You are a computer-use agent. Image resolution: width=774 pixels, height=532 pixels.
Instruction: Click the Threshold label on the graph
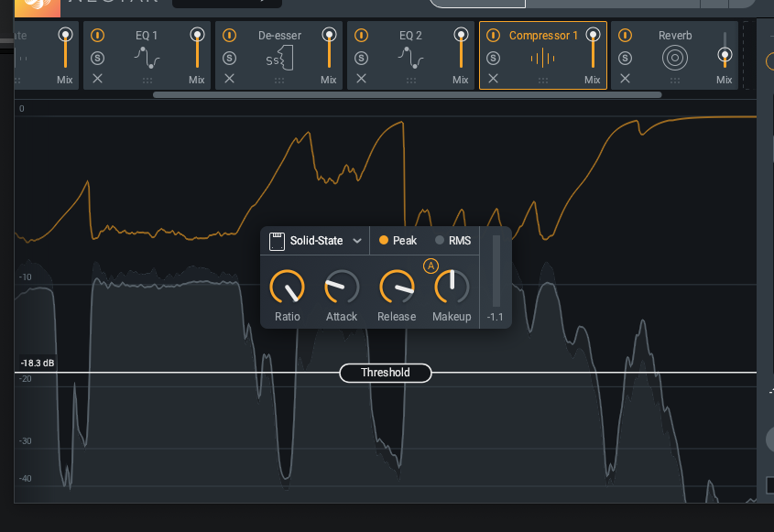click(385, 373)
